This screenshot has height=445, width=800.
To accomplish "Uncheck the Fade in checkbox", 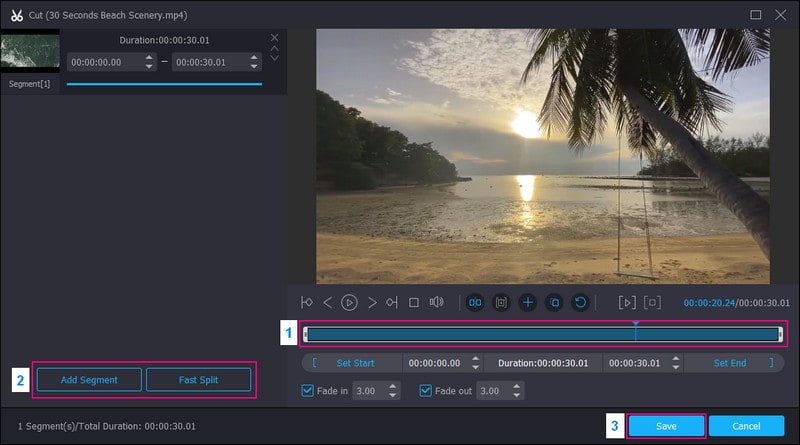I will tap(308, 391).
